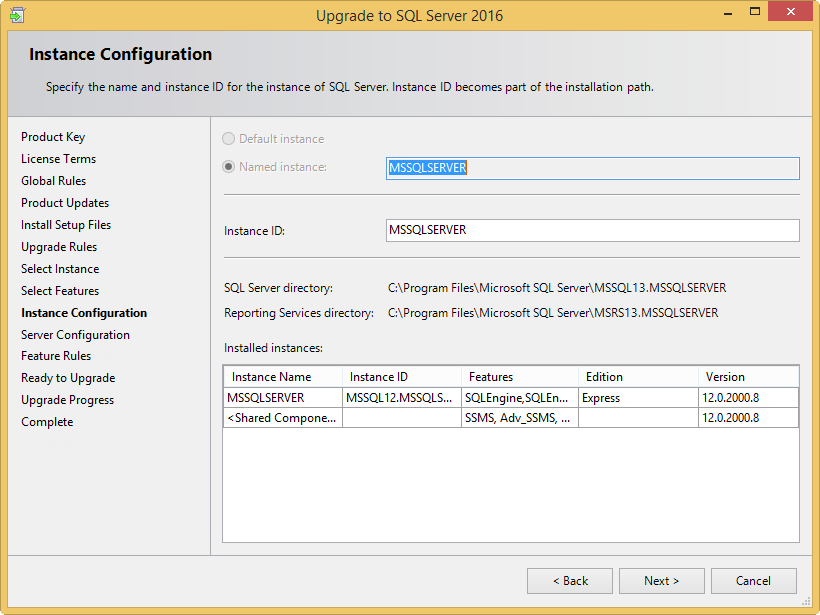Screen dimensions: 820x615
Task: Select the Select Instance step
Action: click(x=60, y=269)
